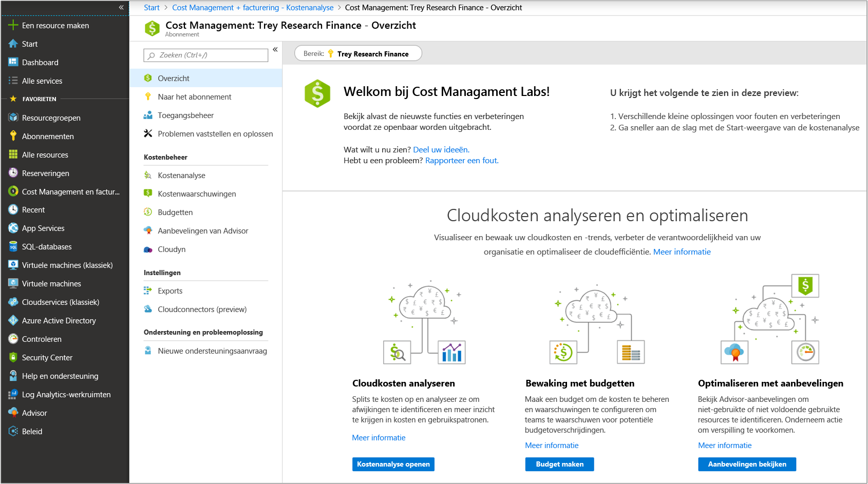Viewport: 868px width, 484px height.
Task: Collapse the resource menu pane chevron
Action: tap(275, 50)
